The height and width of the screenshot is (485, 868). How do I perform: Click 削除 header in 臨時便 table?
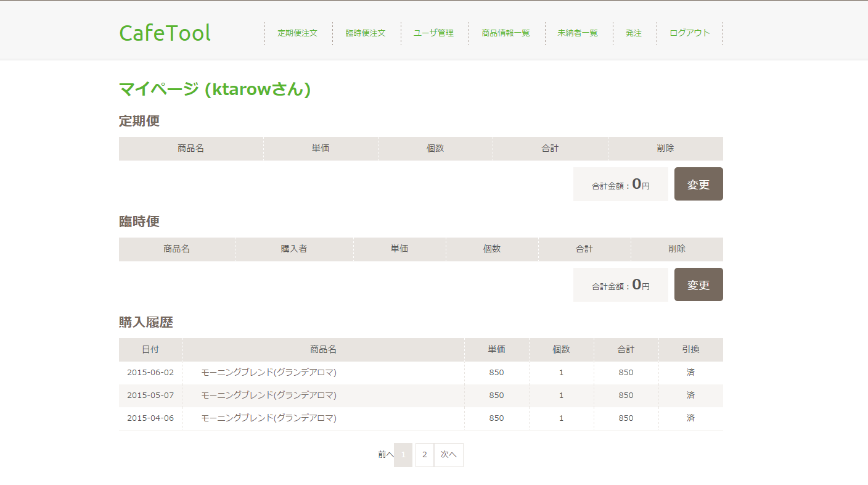(677, 249)
